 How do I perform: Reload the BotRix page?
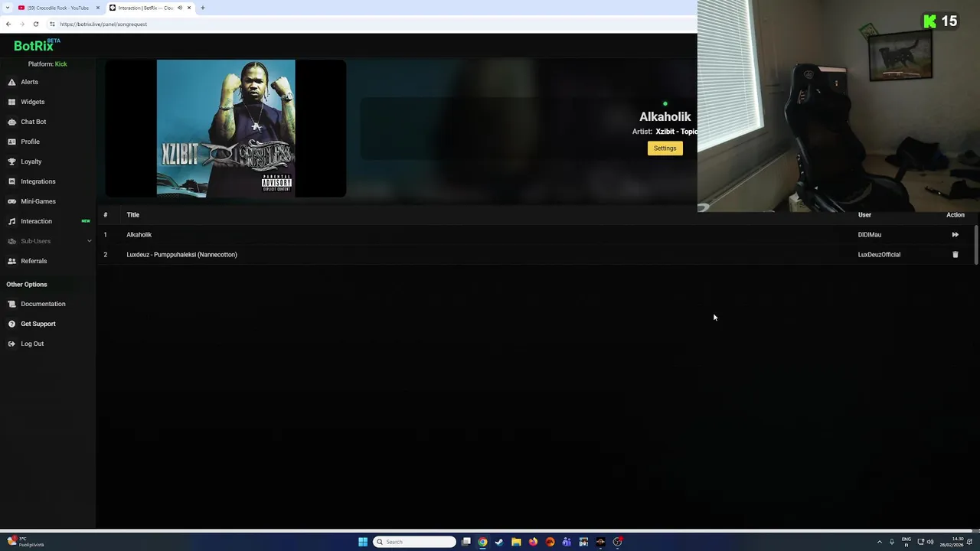click(35, 24)
